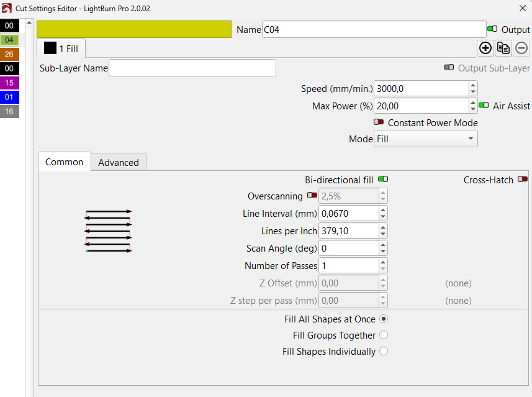Screen dimensions: 532x397
Task: Decrease Lines per Inch with down arrow
Action: [x=383, y=234]
